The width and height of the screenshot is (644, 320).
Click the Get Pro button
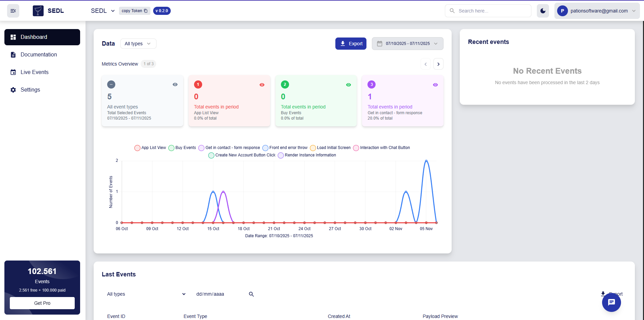point(42,303)
